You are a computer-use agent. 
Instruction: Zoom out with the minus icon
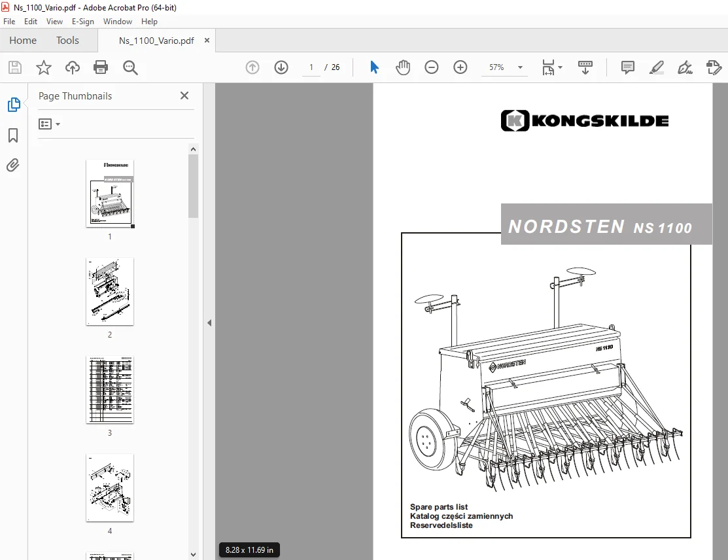[x=431, y=67]
